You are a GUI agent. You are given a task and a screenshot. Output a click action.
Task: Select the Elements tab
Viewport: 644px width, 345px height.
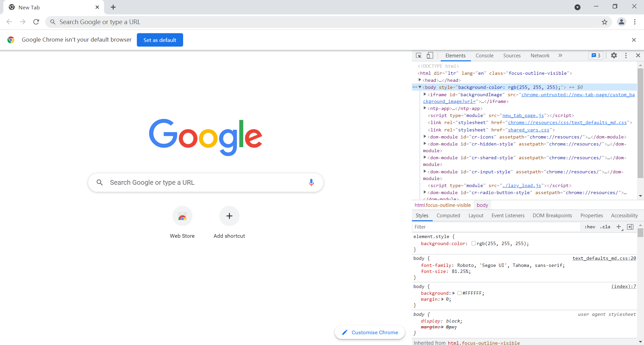[x=455, y=56]
